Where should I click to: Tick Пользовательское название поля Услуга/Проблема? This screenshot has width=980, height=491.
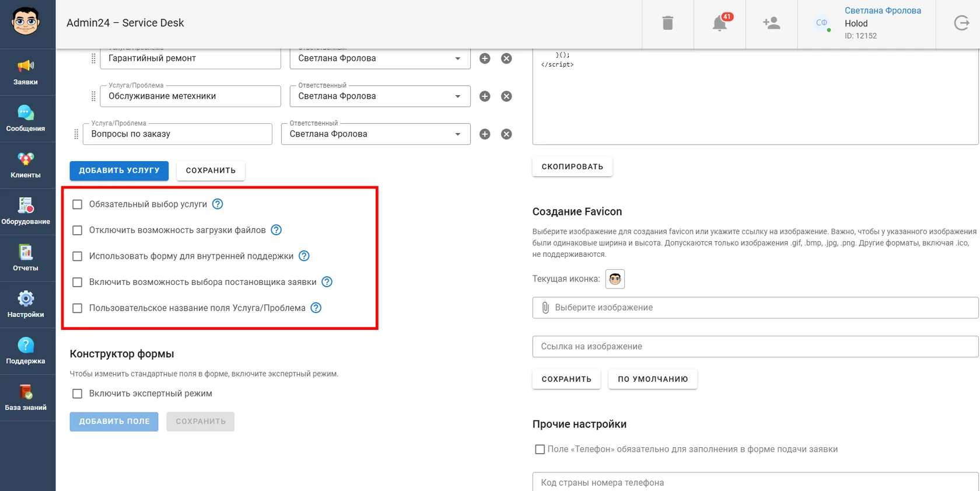click(77, 308)
